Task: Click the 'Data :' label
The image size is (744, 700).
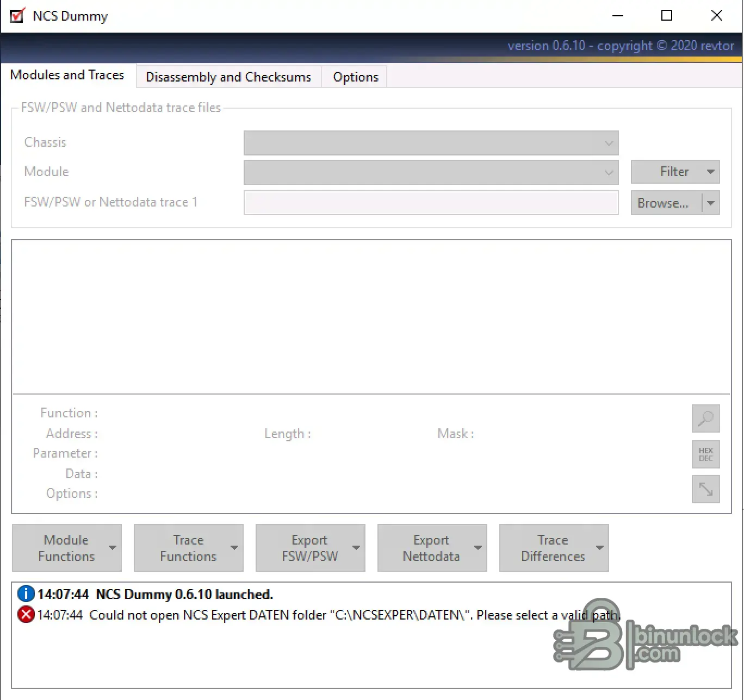Action: pyautogui.click(x=82, y=474)
